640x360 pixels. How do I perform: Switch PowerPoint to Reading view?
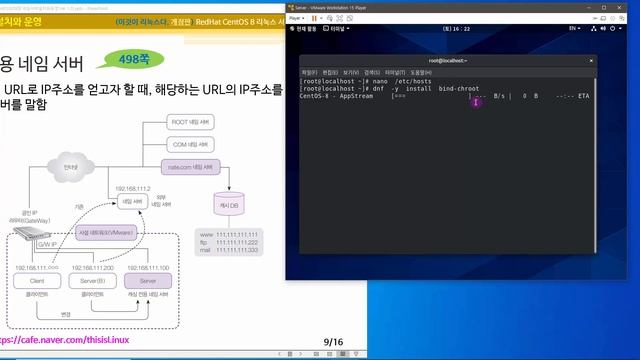point(343,354)
